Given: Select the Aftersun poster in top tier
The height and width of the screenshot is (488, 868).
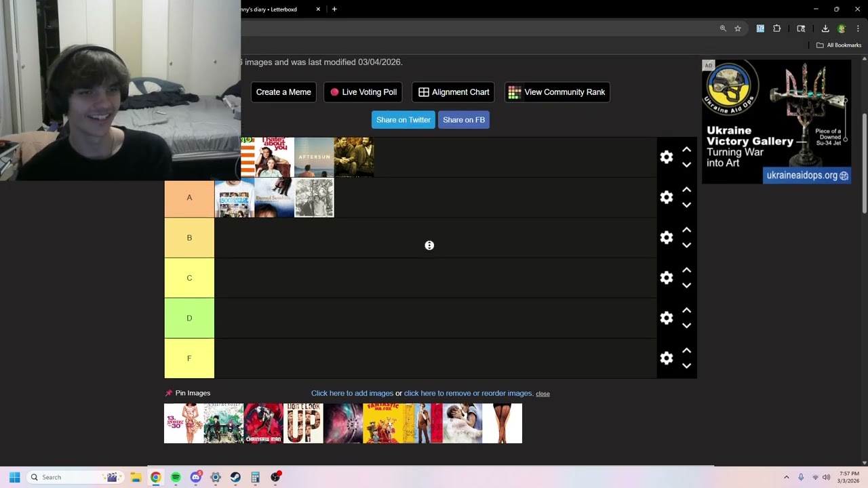Looking at the screenshot, I should coord(314,157).
